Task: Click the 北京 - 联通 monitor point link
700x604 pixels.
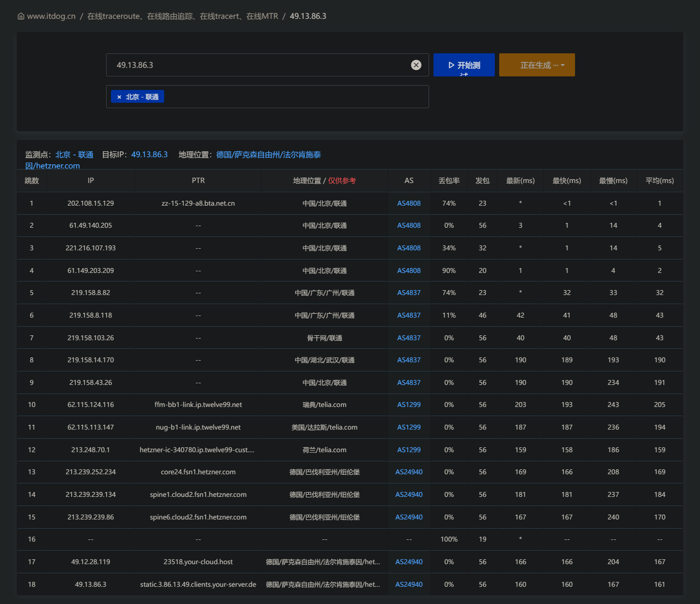Action: pos(74,154)
